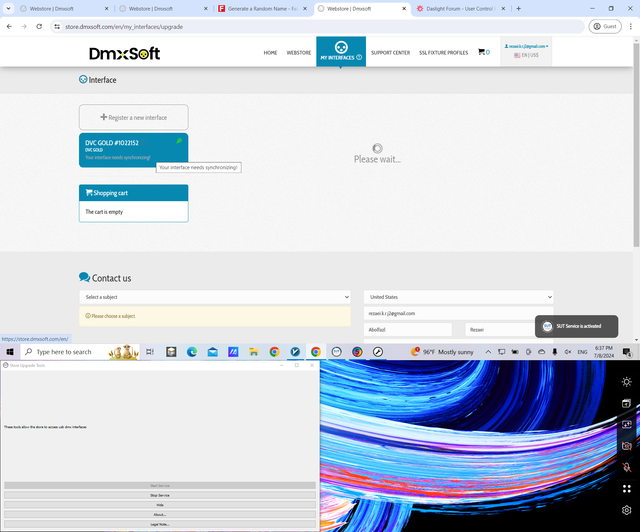Click the Shopping cart panel header

pyautogui.click(x=133, y=193)
